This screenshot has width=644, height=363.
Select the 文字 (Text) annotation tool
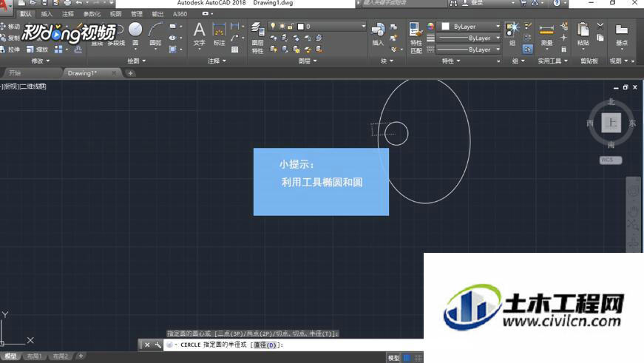click(199, 35)
